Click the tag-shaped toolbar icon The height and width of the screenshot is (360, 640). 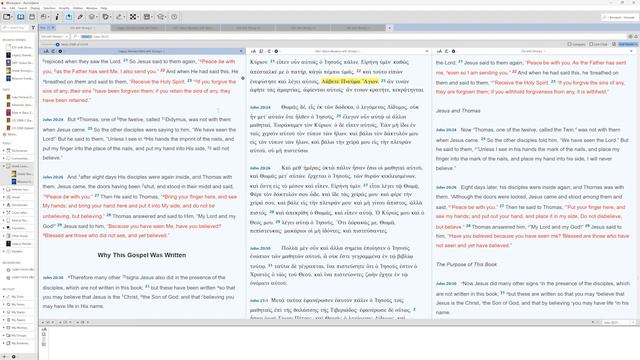(105, 17)
